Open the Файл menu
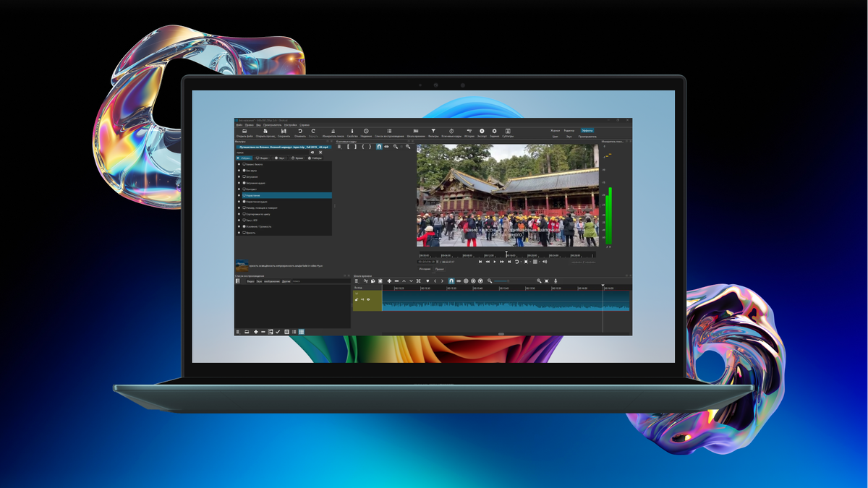 (x=239, y=125)
